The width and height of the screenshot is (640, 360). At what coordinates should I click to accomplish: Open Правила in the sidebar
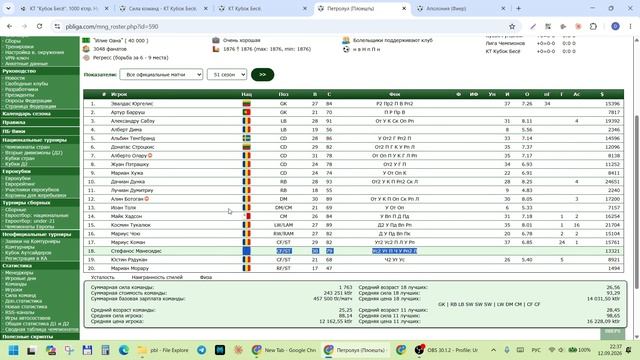point(14,122)
